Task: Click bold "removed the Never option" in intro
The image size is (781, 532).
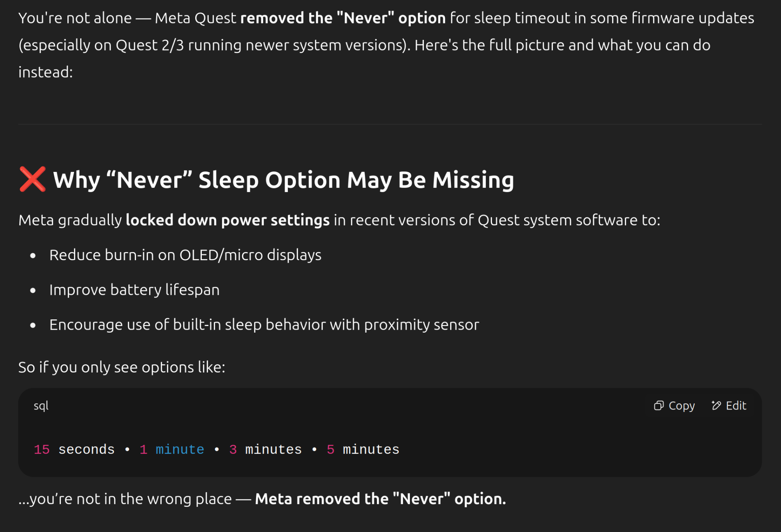Action: [x=343, y=18]
